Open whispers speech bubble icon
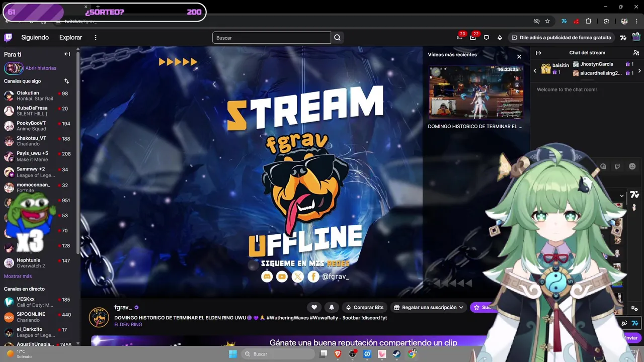644x362 pixels. click(x=486, y=37)
